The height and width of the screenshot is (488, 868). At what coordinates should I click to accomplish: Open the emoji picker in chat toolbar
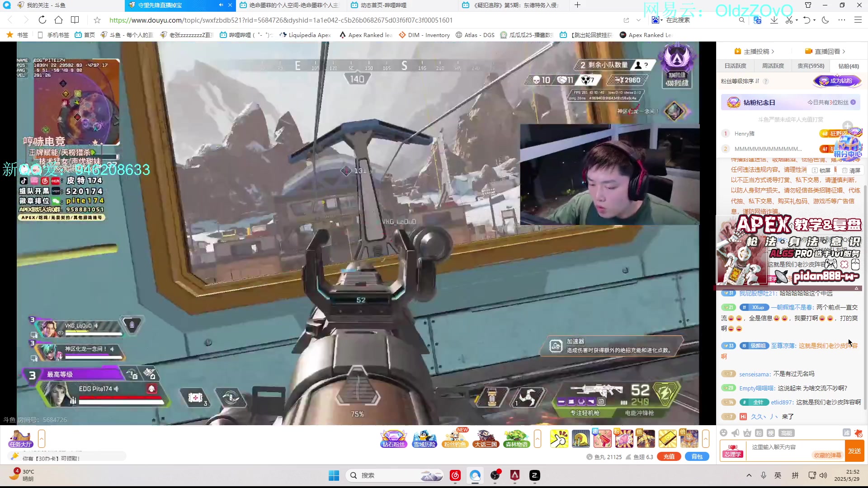723,433
